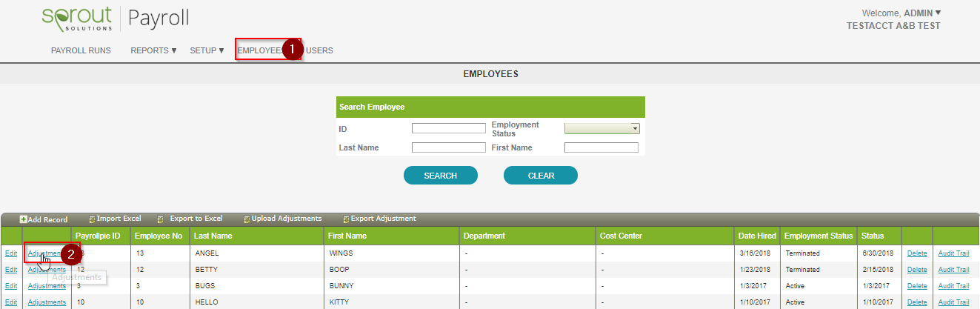Open Audit Trail for BUGS BUNNY
The image size is (980, 309).
point(953,286)
